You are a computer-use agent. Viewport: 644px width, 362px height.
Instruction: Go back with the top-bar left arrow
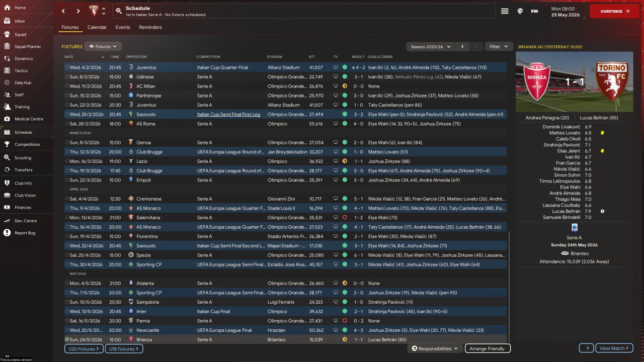(63, 11)
